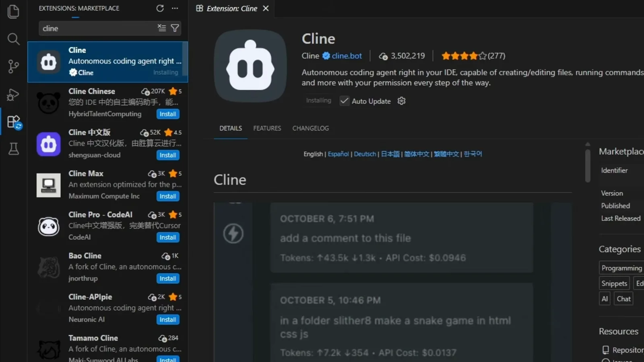
Task: Select the Programming category tag
Action: [621, 268]
